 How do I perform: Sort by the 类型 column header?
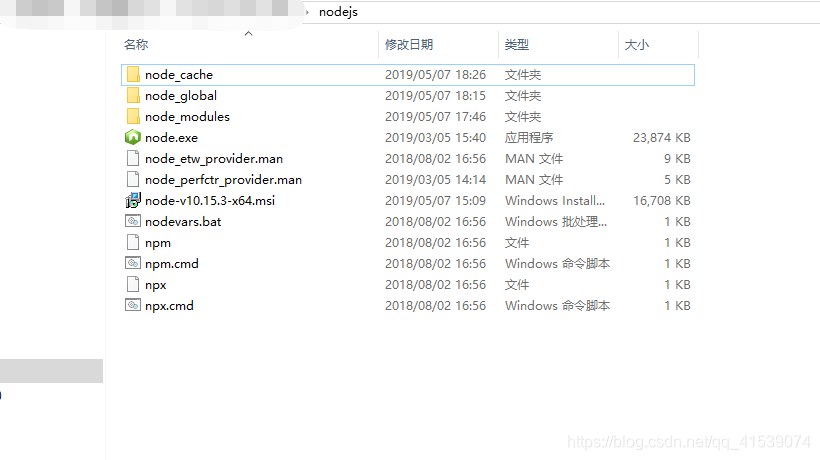click(517, 45)
